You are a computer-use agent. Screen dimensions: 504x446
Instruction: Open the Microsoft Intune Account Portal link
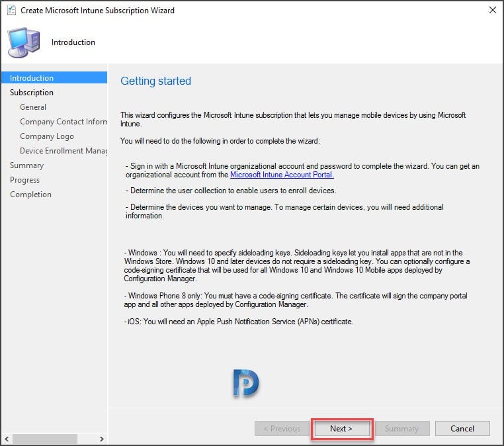[x=282, y=175]
